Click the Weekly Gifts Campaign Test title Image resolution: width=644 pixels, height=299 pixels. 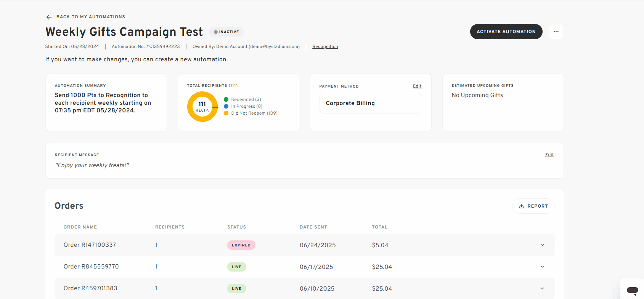124,32
